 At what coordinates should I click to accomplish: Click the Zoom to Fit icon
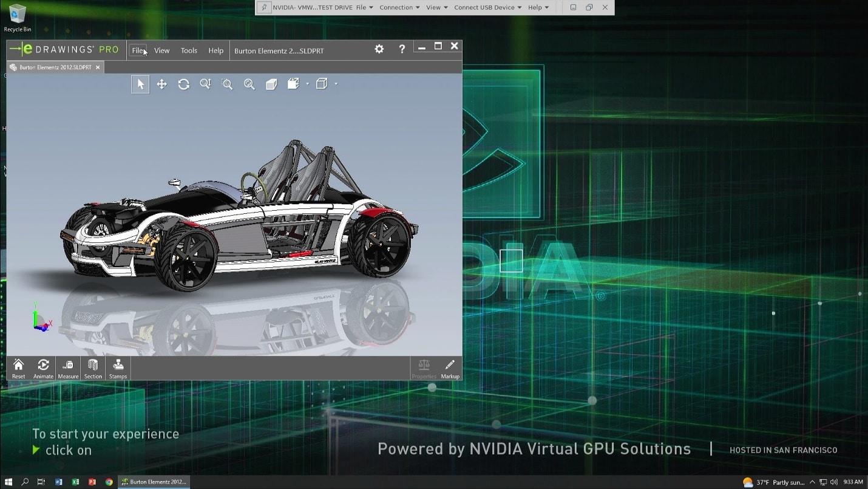tap(249, 84)
